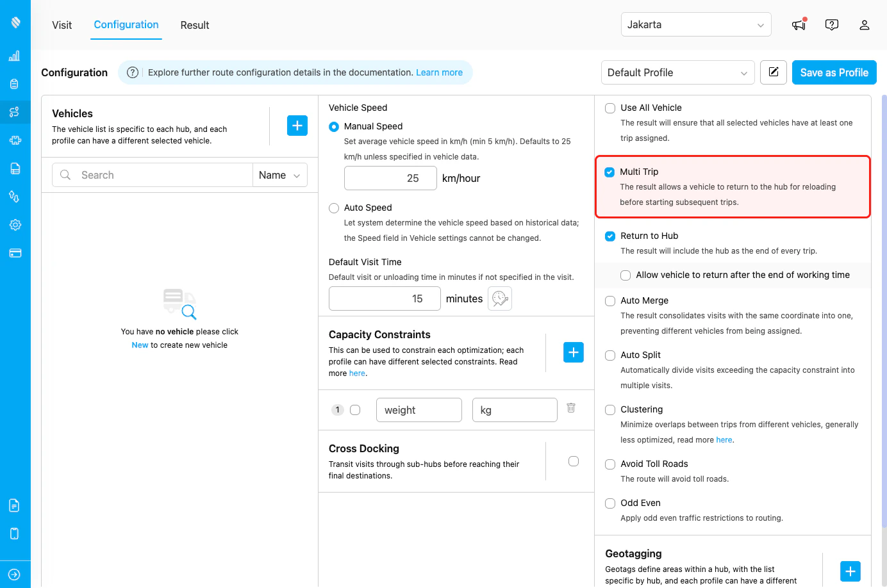Uncheck the Return to Hub checkbox
This screenshot has height=588, width=887.
pos(610,236)
